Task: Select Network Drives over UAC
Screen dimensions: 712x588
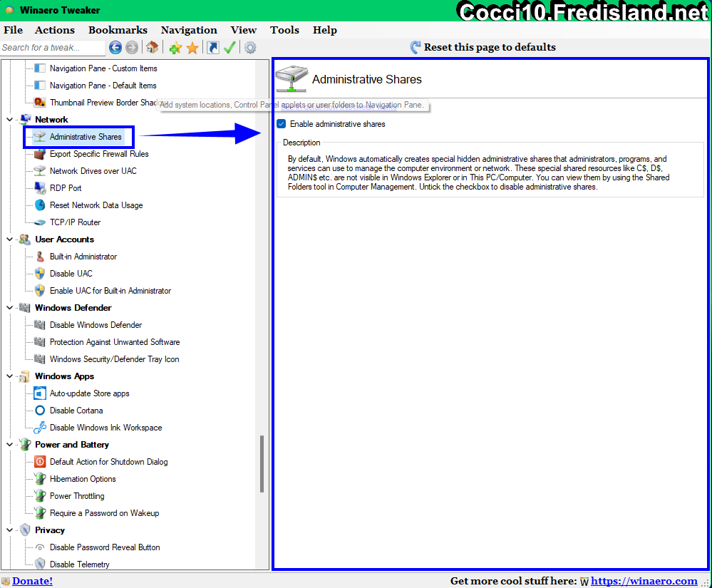Action: point(93,171)
